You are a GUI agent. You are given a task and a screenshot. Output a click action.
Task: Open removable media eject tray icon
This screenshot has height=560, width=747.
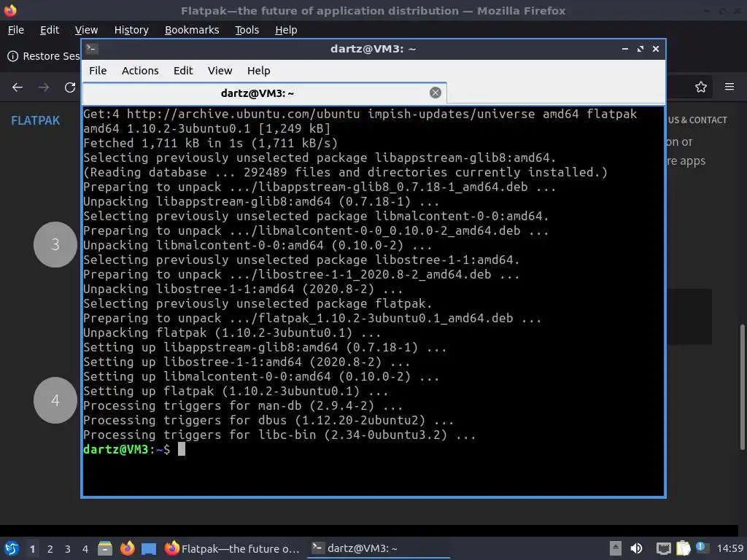[x=615, y=548]
